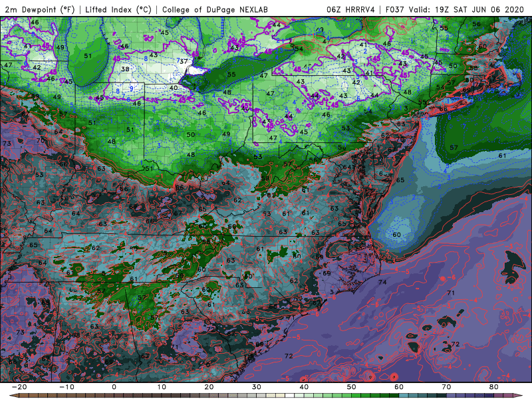Click the "74" dewpoint value off the Carolina coast
The width and height of the screenshot is (532, 399).
click(382, 282)
